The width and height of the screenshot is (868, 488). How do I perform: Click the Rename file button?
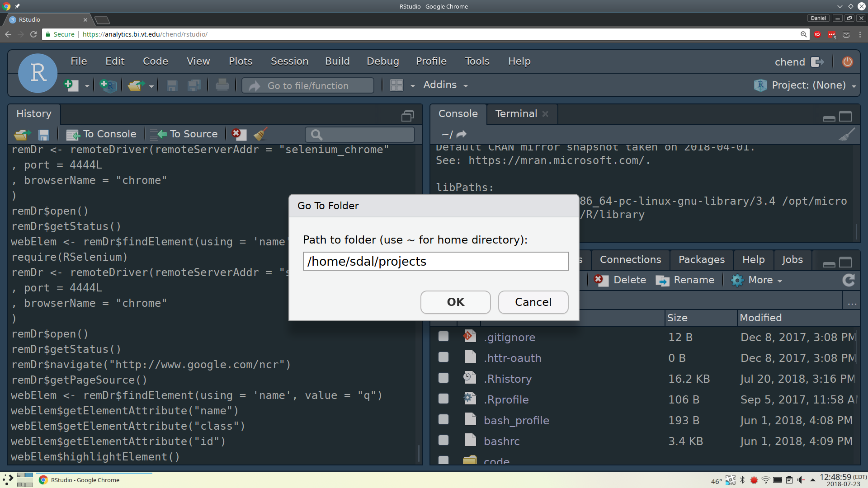[x=685, y=280]
